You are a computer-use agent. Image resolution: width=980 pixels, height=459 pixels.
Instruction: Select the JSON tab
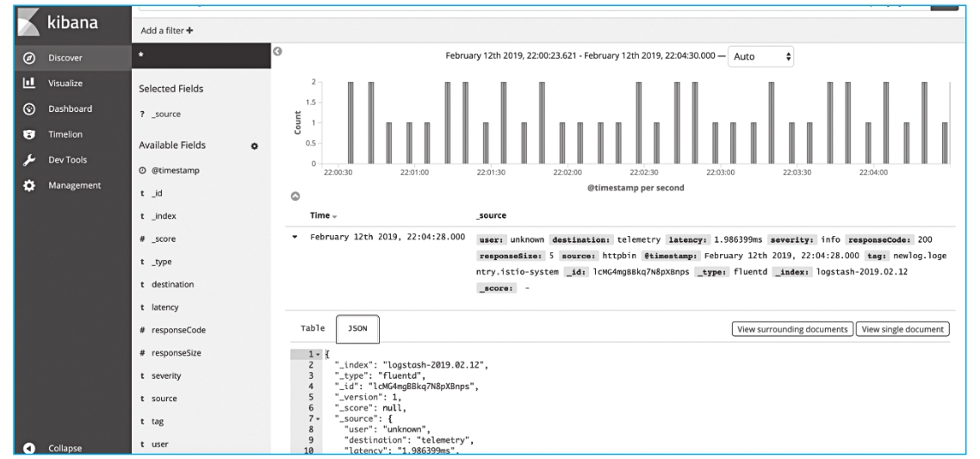(357, 328)
